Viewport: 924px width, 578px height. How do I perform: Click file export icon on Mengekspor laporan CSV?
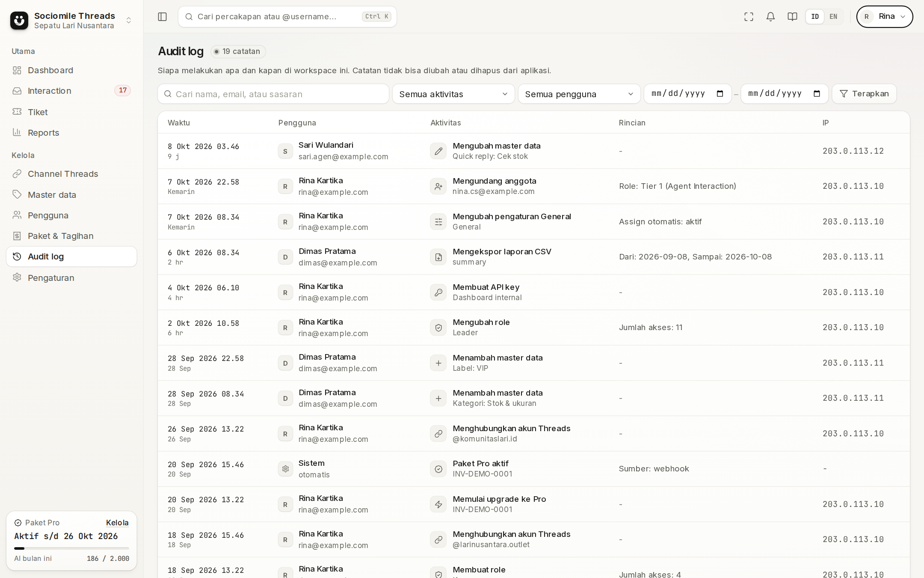438,257
